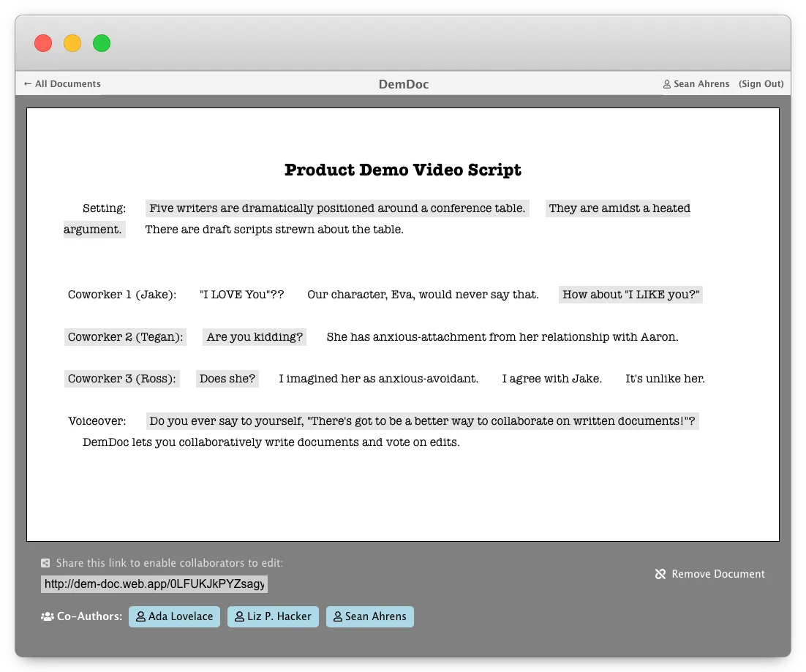Click the share icon beside the link label
The image size is (806, 672).
pyautogui.click(x=45, y=563)
